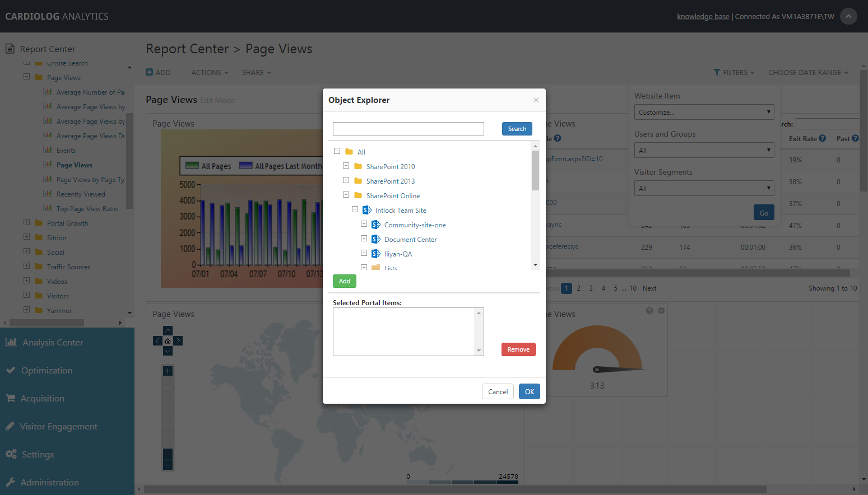Click the green Add button
The image size is (868, 495).
(344, 281)
